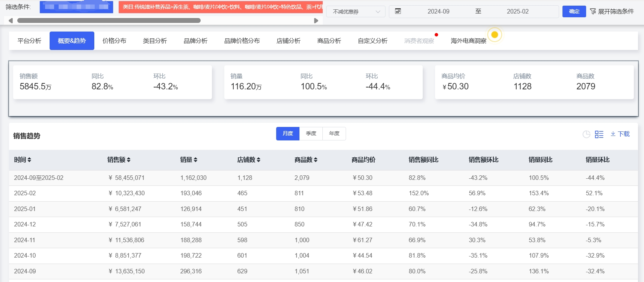
Task: Click volume value 296,316
Action: coord(191,271)
